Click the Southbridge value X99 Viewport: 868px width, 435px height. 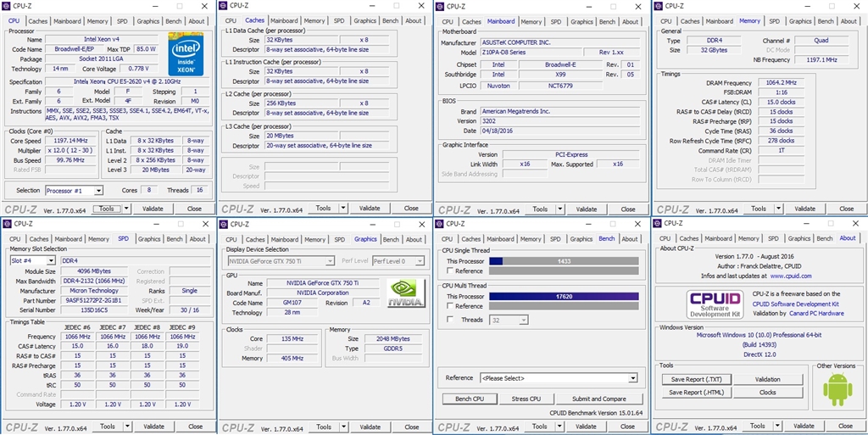[561, 74]
